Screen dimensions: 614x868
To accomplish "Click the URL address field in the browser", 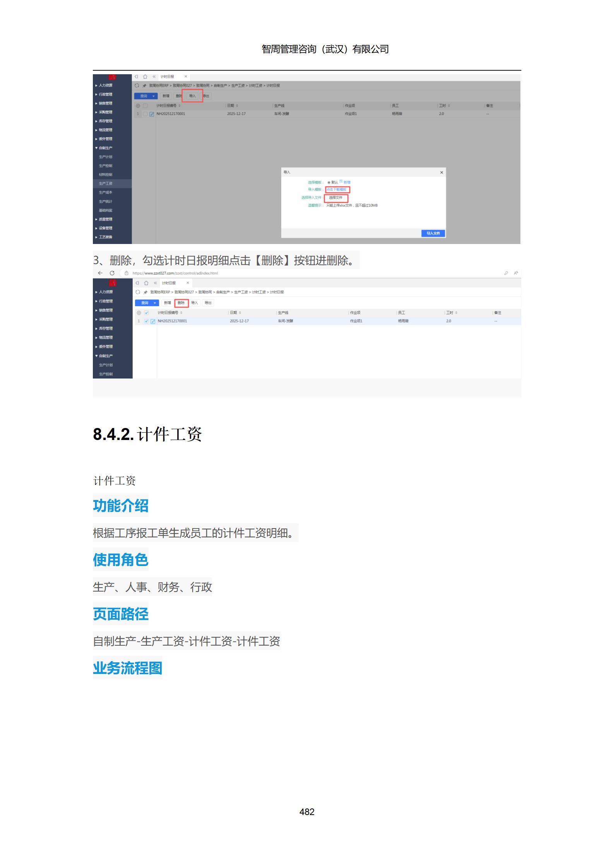I will click(x=175, y=273).
